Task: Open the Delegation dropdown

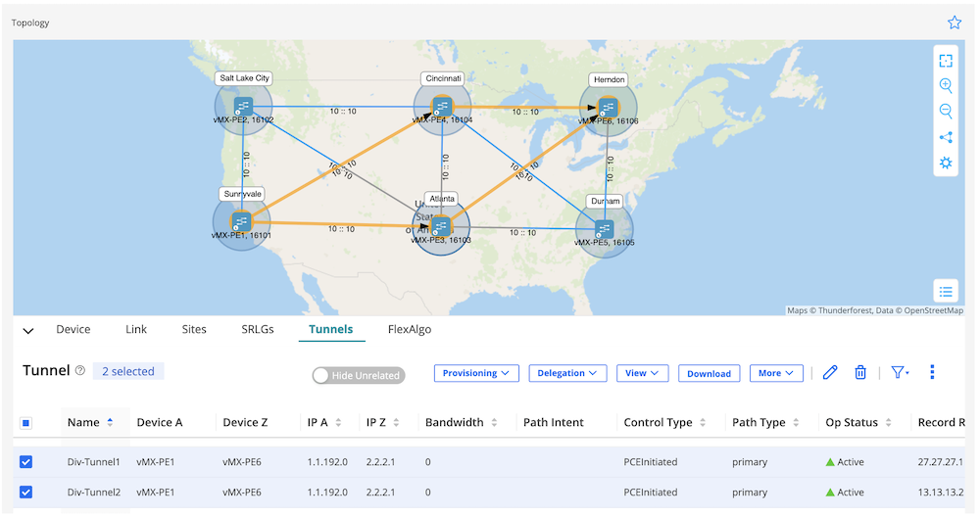Action: (567, 373)
